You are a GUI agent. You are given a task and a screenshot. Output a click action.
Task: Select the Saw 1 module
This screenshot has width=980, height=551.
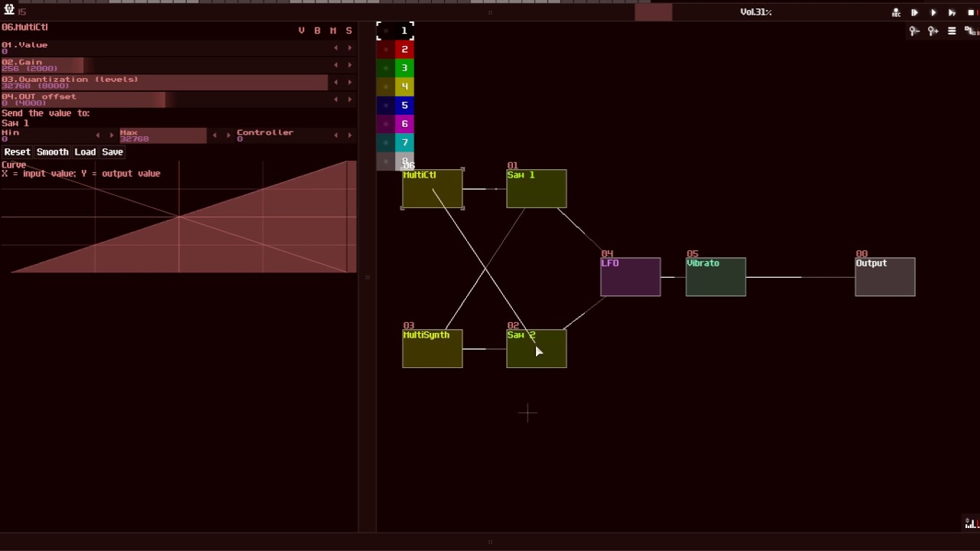tap(537, 188)
